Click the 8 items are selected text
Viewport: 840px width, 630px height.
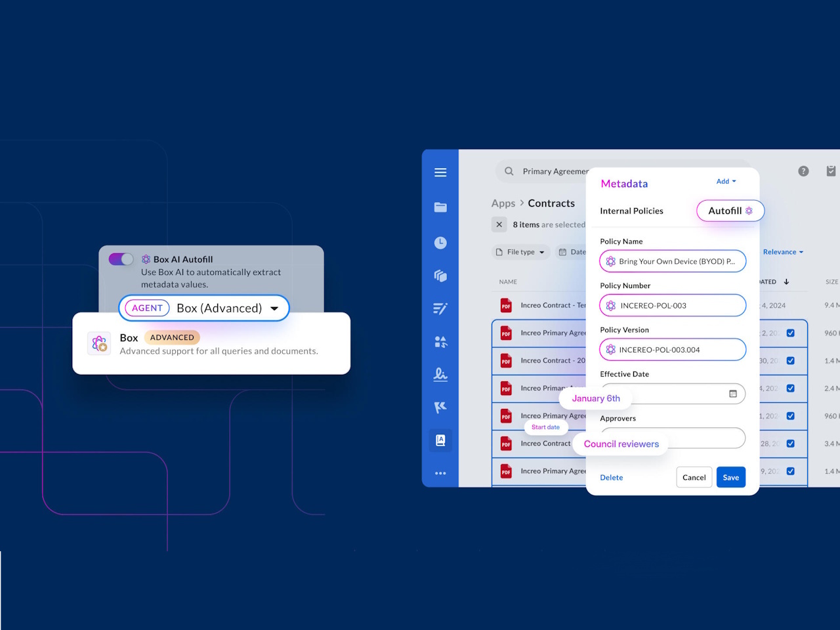coord(549,224)
